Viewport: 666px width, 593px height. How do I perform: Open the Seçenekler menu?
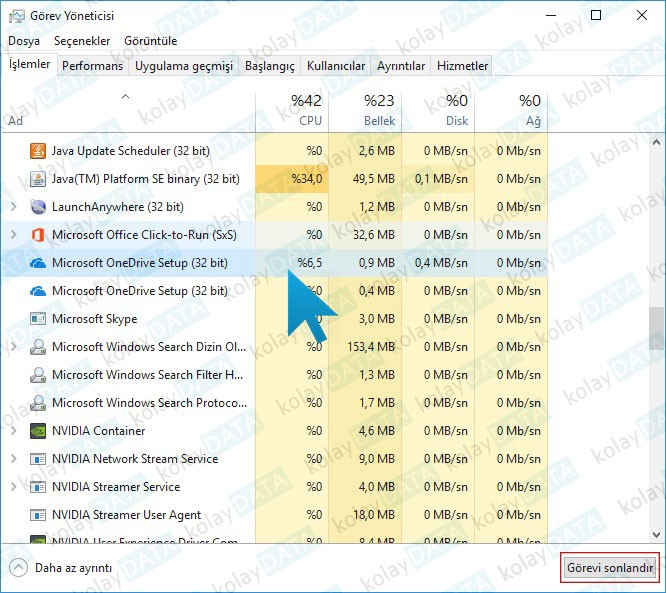click(82, 41)
